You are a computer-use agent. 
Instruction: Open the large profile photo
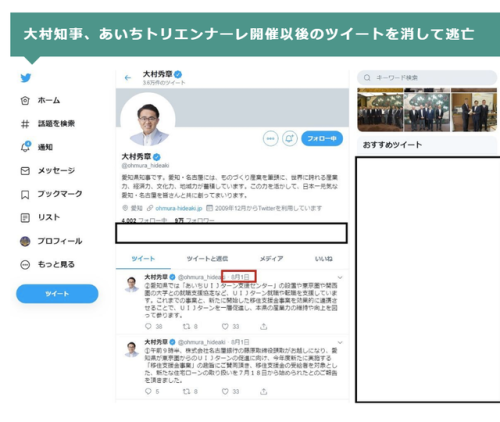pos(148,120)
